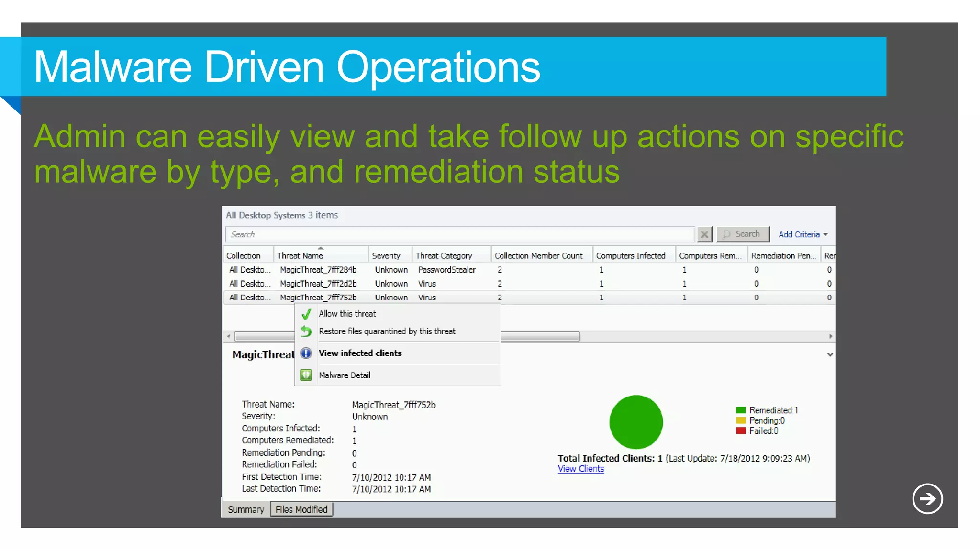Image resolution: width=980 pixels, height=551 pixels.
Task: Choose Malware Detail from context menu
Action: (x=345, y=375)
